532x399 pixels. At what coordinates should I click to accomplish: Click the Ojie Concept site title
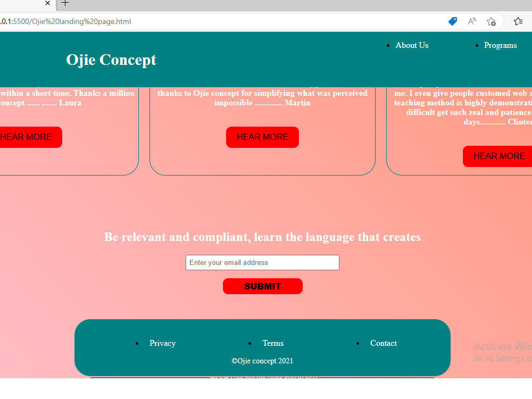(111, 60)
